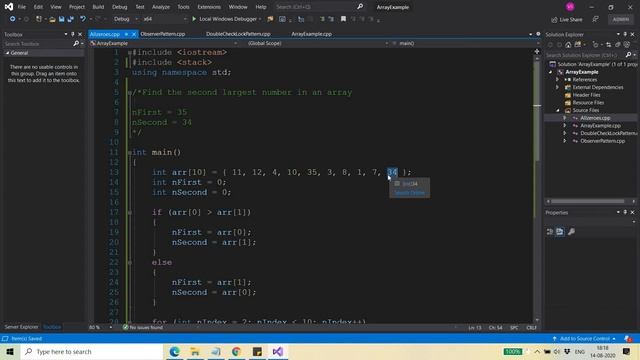Switch to ObserverPattern.cpp tab
The height and width of the screenshot is (360, 640).
163,34
